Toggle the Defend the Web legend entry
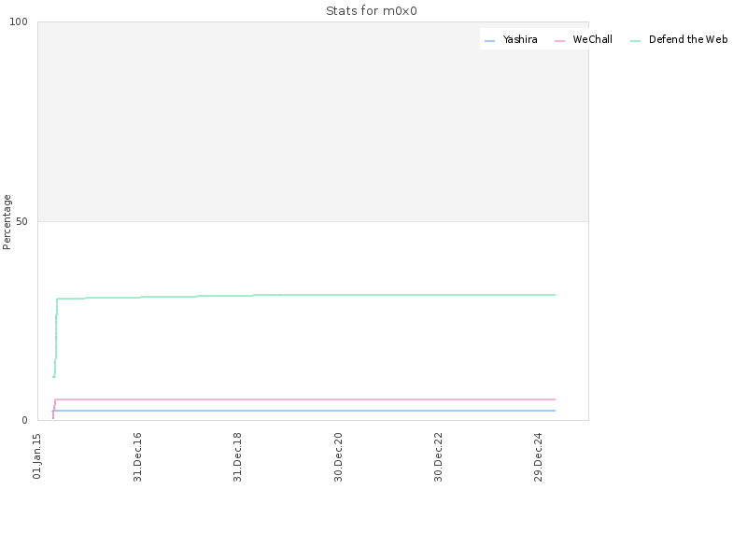Image resolution: width=747 pixels, height=560 pixels. (679, 39)
